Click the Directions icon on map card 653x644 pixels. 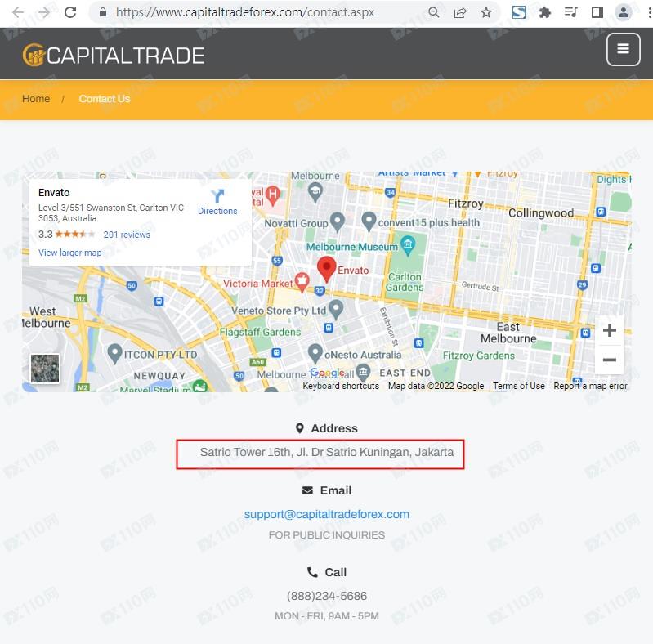[217, 196]
